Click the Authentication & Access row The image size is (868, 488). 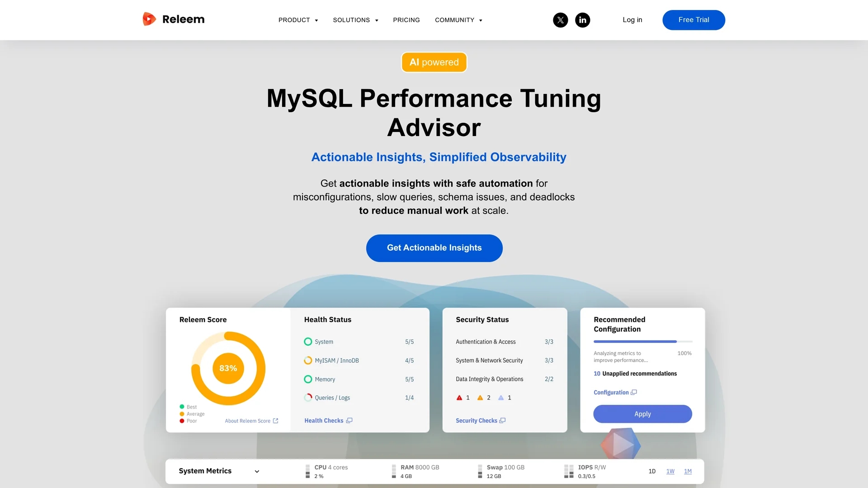click(x=505, y=342)
